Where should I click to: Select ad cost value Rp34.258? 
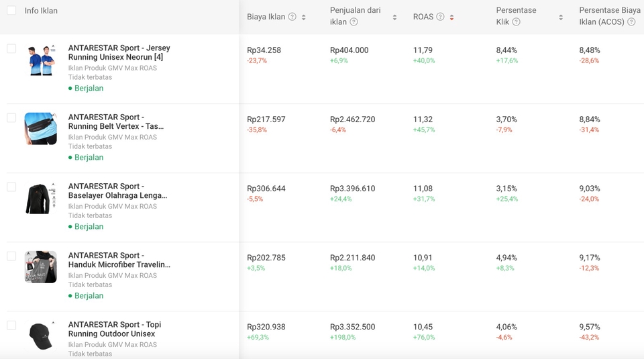click(264, 50)
